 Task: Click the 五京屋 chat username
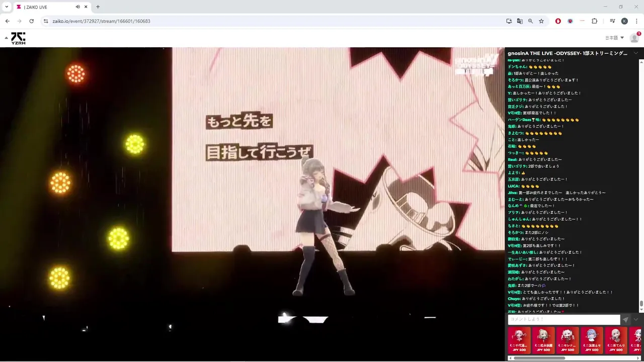click(514, 179)
